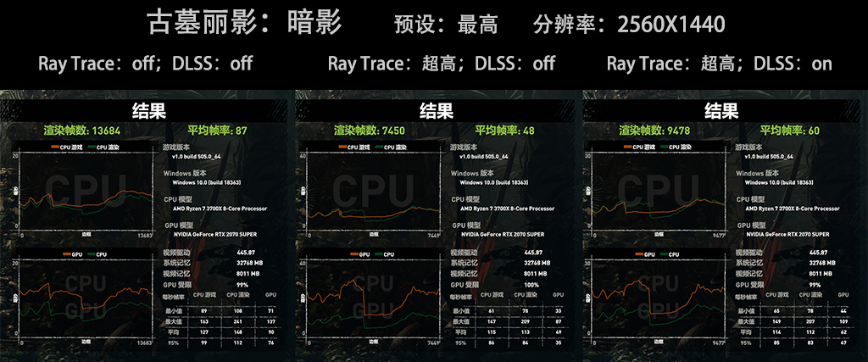Click the 最小值 GPU cell 71 in left table
This screenshot has width=868, height=362.
[x=270, y=312]
